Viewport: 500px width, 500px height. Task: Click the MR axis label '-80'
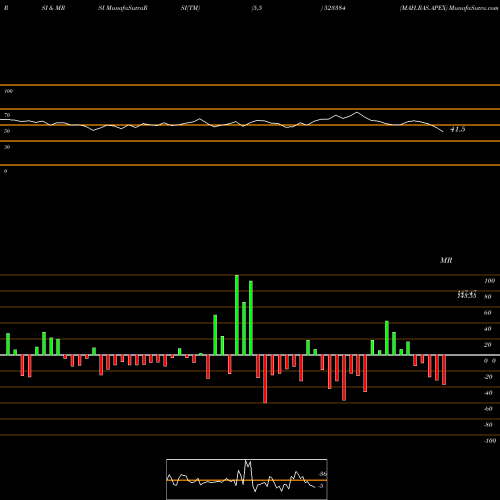[x=488, y=425]
